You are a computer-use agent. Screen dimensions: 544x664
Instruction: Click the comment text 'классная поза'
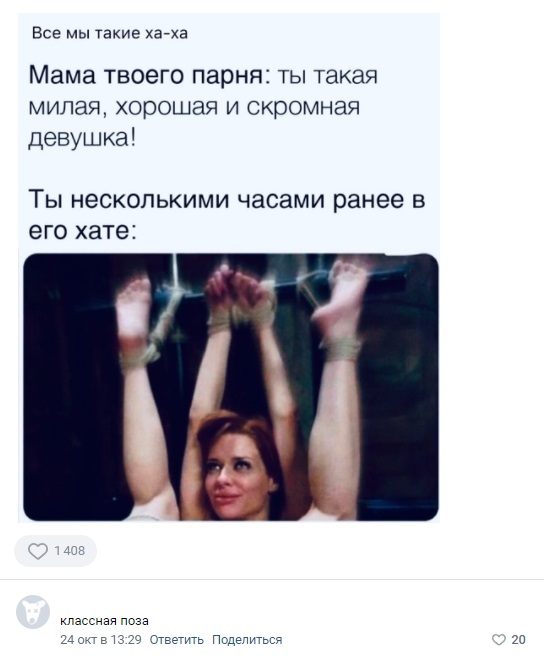(104, 621)
